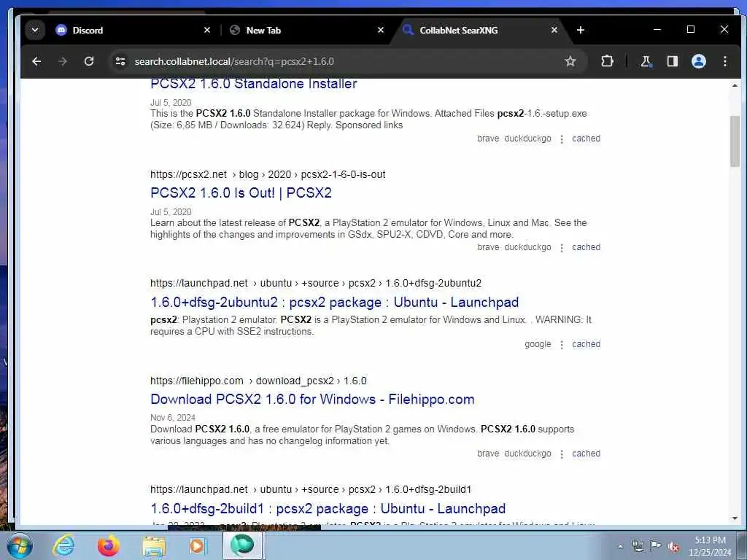Open PCSX2 1.6.0 Standalone Installer result
This screenshot has width=747, height=560.
pyautogui.click(x=253, y=84)
